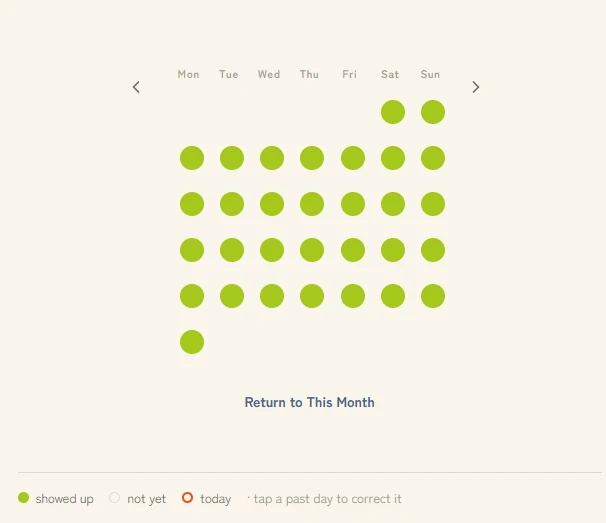
Task: Click the empty 'not yet' legend circle
Action: pyautogui.click(x=114, y=498)
